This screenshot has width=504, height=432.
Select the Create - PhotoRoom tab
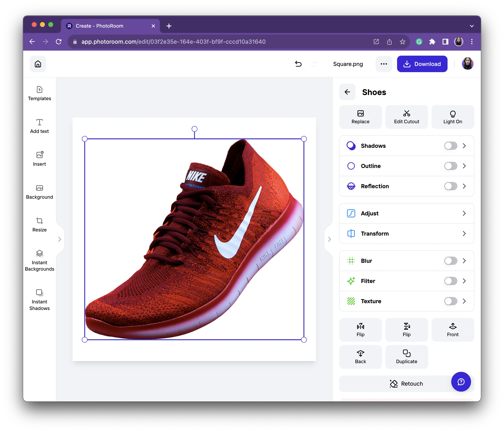(x=110, y=26)
